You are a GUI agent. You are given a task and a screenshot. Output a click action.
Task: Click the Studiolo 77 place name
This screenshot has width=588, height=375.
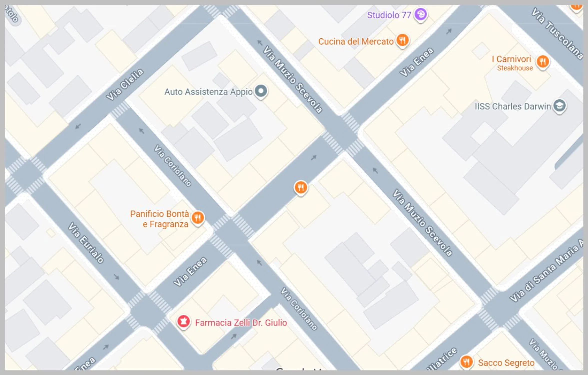(x=389, y=15)
